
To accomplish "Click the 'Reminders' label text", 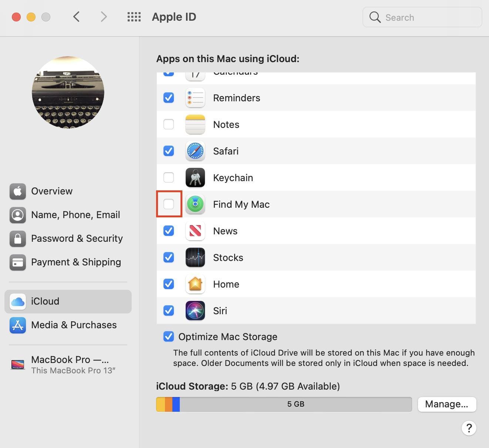I will [x=237, y=98].
